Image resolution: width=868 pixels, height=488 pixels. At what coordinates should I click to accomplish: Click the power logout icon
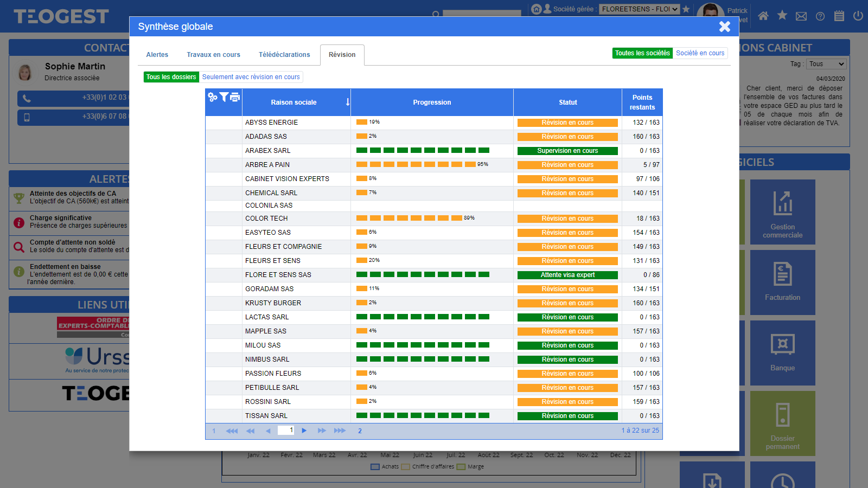[x=858, y=16]
